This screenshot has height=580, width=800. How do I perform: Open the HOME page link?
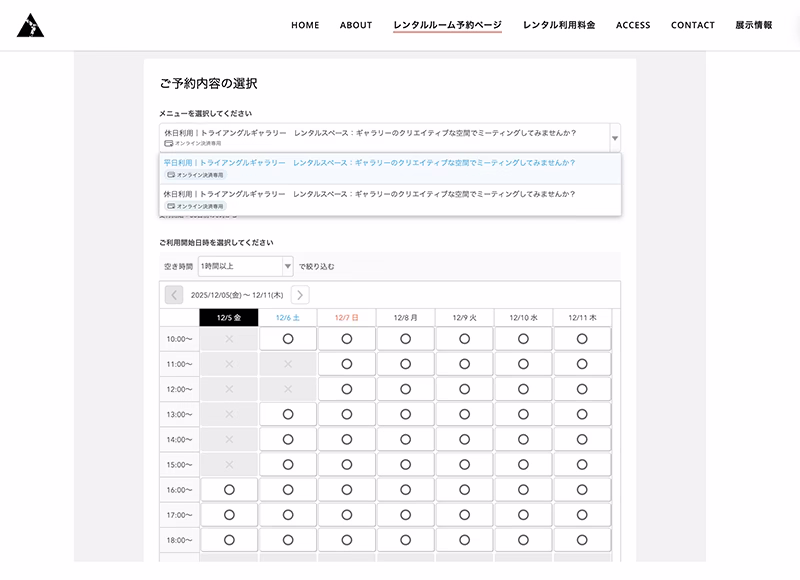[304, 25]
